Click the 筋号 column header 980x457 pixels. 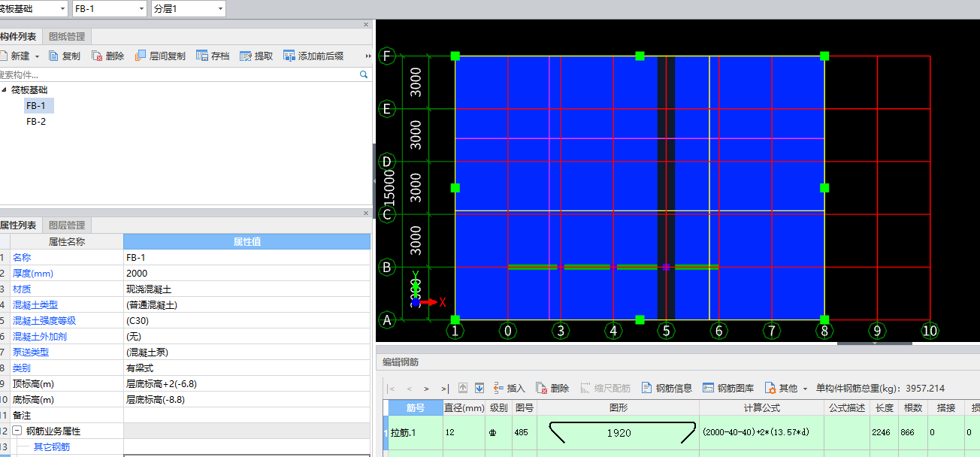pos(416,408)
